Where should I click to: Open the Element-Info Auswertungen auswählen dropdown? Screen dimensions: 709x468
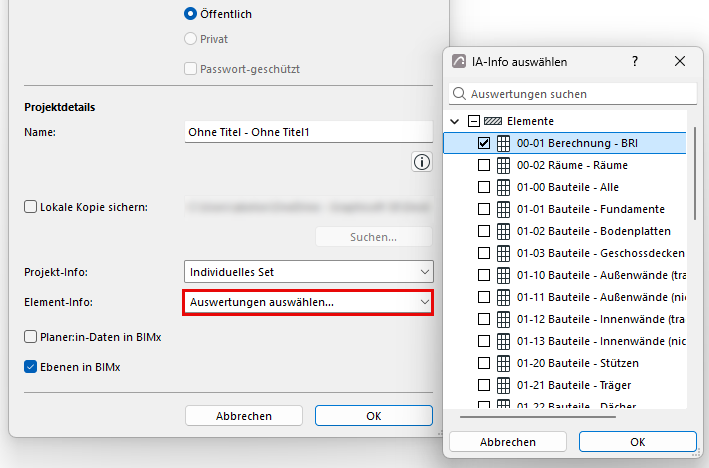coord(308,302)
